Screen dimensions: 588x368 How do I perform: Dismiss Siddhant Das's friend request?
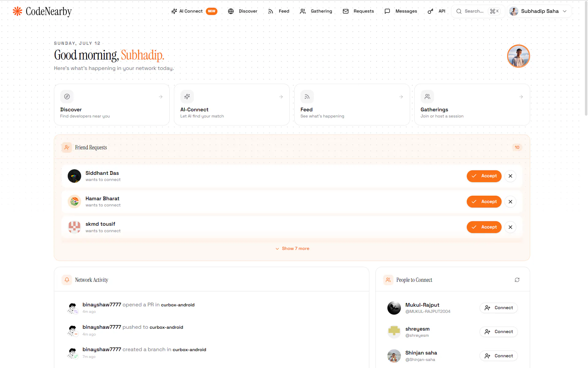(510, 176)
